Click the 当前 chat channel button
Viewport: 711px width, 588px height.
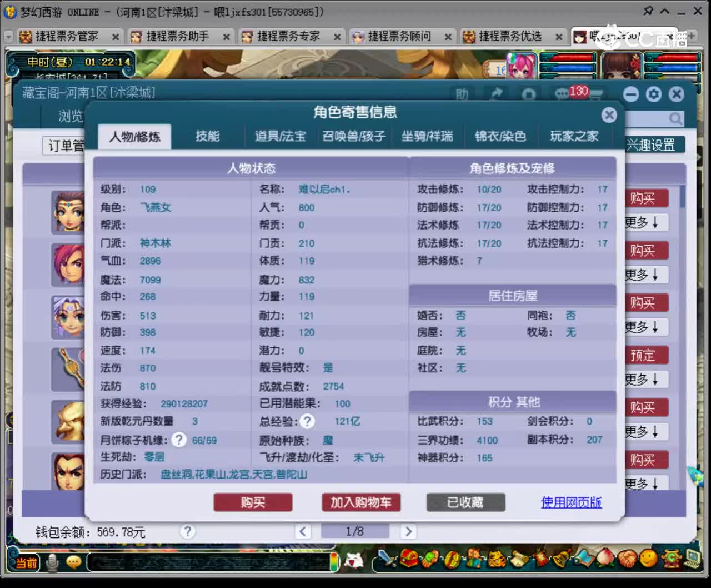coord(26,562)
